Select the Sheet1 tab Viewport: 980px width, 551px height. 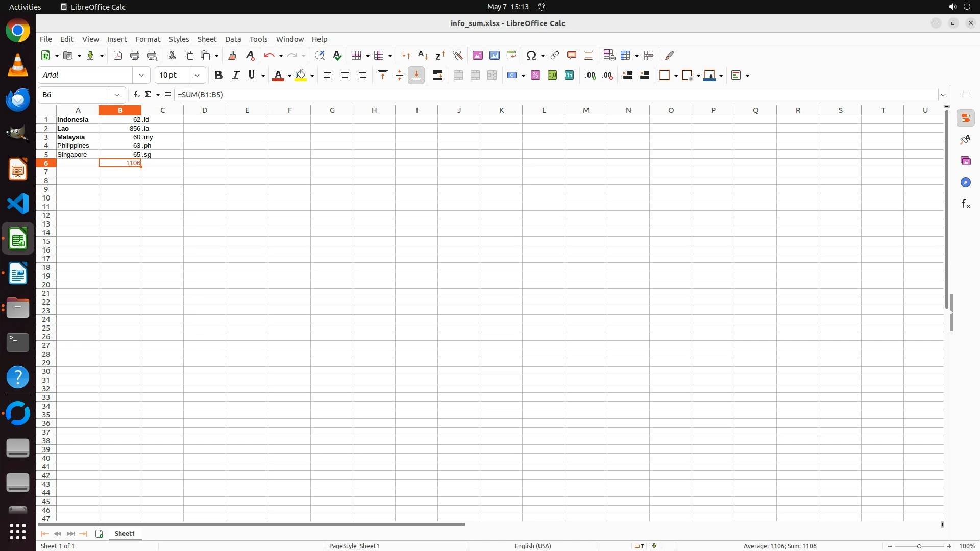pos(125,534)
